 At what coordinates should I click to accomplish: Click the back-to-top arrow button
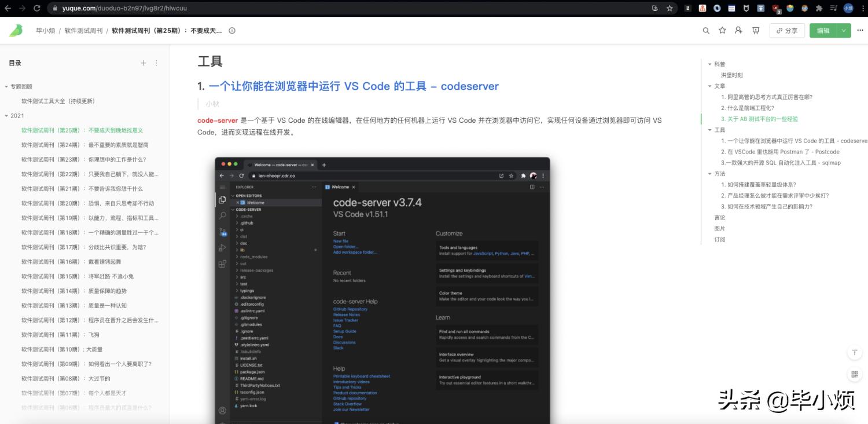[x=855, y=353]
